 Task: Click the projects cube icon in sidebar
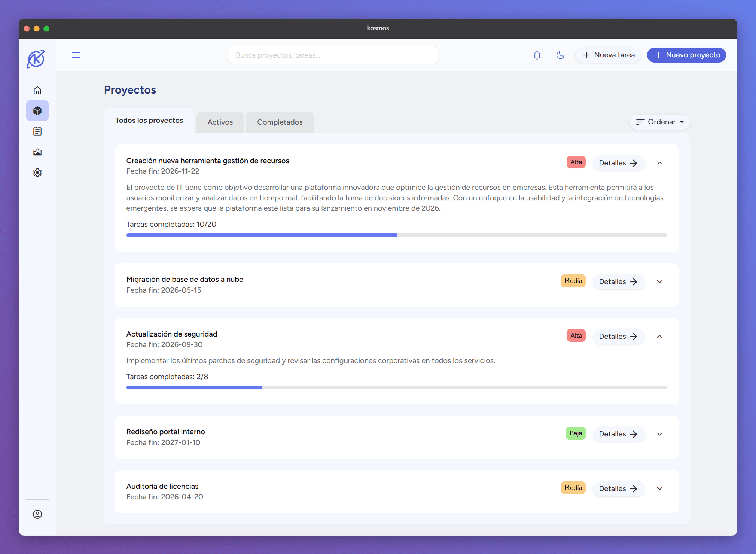coord(37,111)
